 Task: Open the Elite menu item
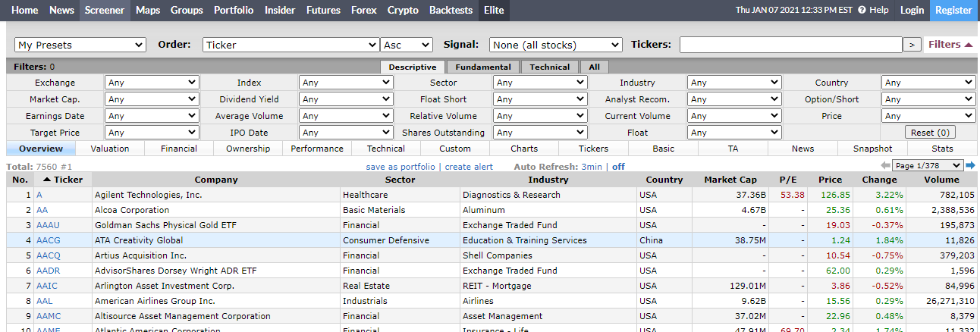pos(494,10)
